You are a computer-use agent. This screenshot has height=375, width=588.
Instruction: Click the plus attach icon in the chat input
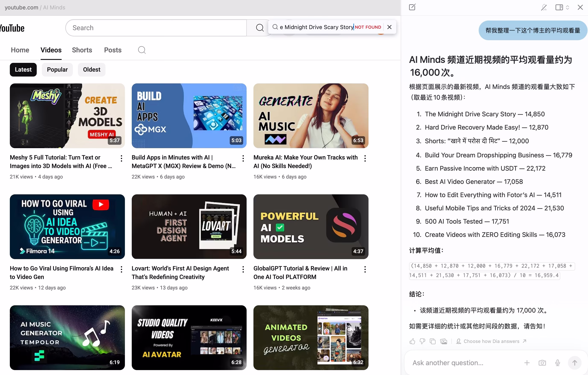tap(527, 363)
